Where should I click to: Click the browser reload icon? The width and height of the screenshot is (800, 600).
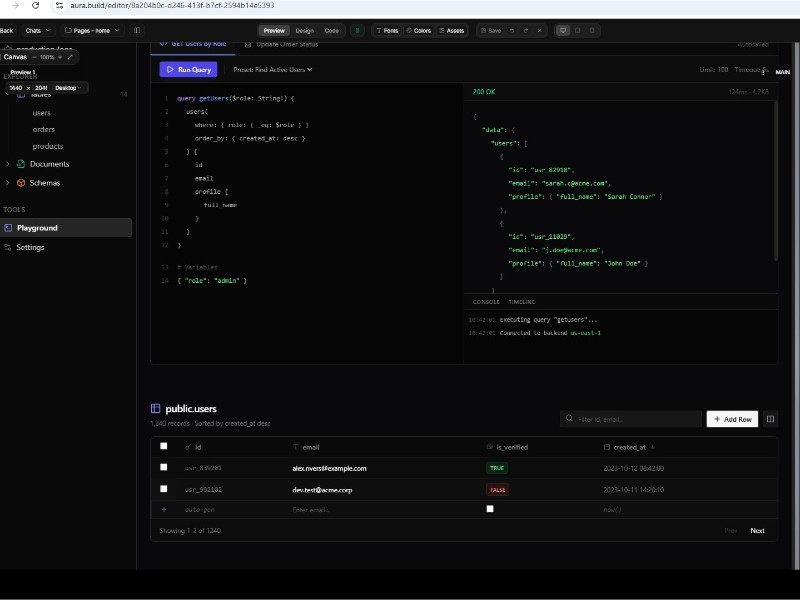click(35, 5)
